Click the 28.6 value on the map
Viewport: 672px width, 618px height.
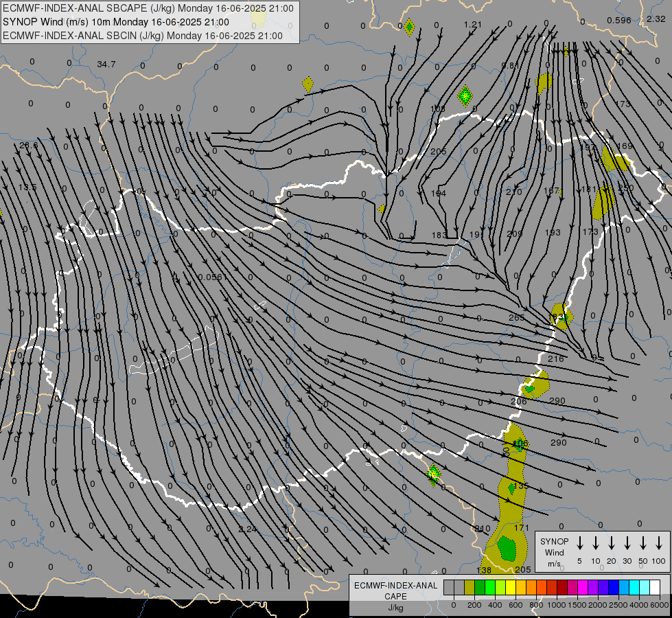pyautogui.click(x=28, y=146)
